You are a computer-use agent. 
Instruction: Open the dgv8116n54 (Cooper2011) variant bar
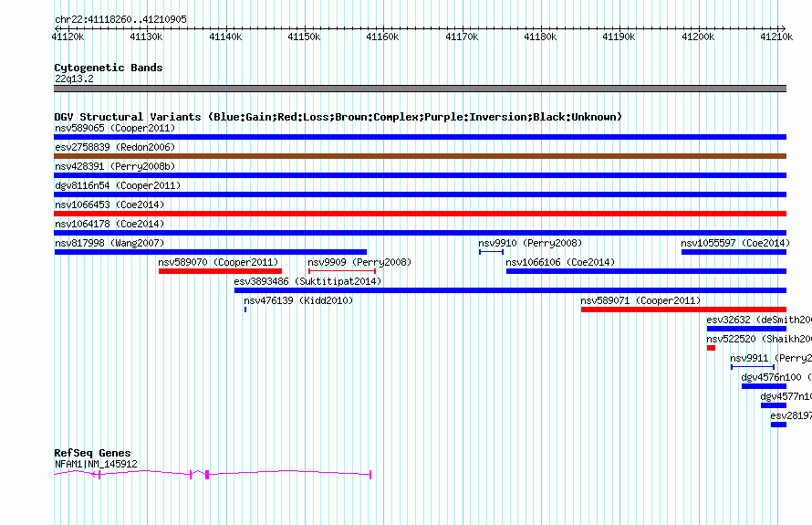click(x=420, y=194)
